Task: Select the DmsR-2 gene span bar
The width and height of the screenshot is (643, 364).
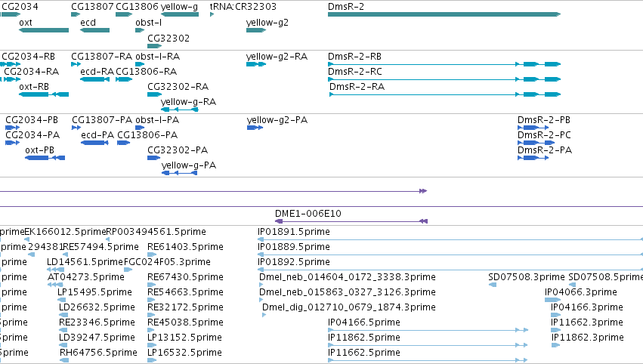Action: [x=444, y=14]
